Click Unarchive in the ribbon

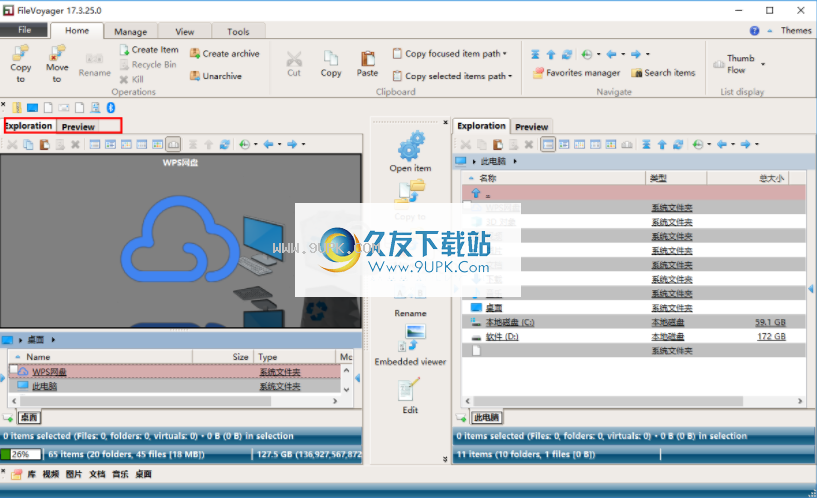pos(216,76)
